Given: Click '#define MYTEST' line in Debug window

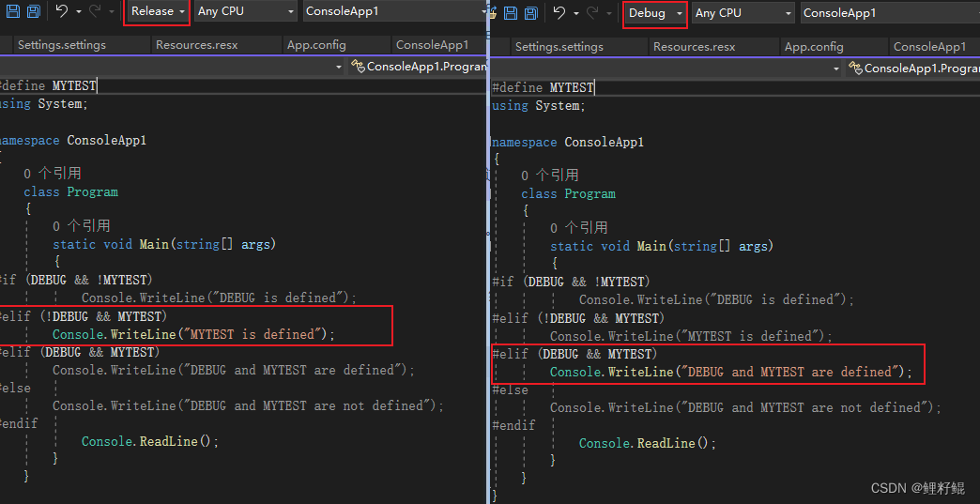Looking at the screenshot, I should point(544,88).
